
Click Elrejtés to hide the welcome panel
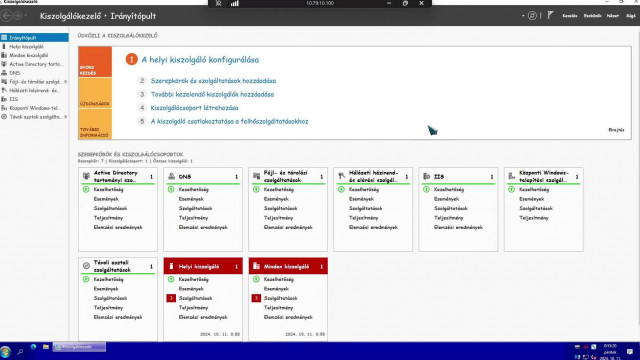[x=616, y=130]
